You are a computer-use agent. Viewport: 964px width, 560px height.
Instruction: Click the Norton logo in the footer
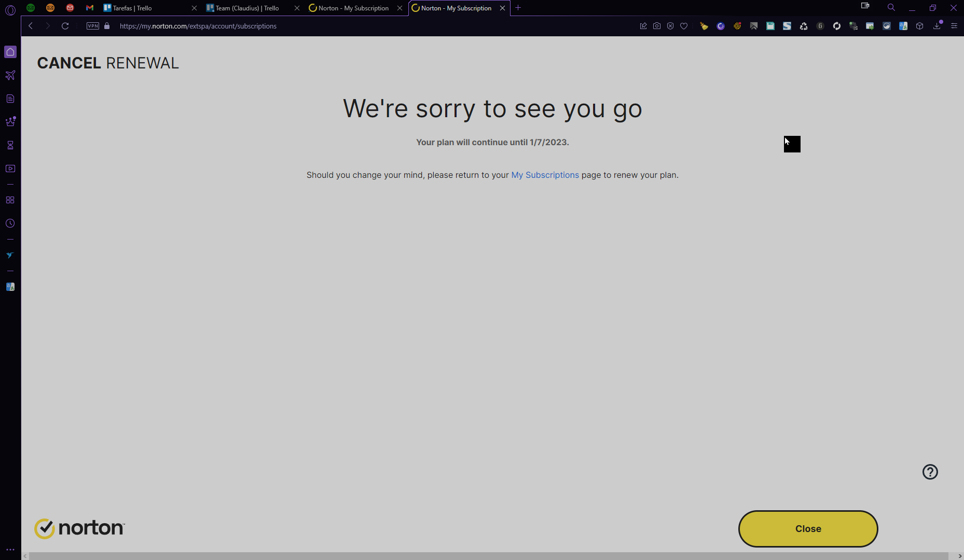tap(79, 528)
